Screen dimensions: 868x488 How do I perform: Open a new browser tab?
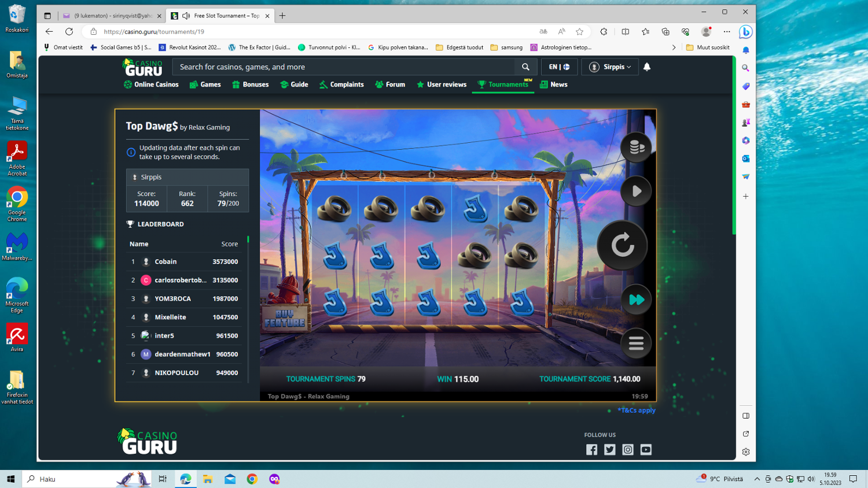pyautogui.click(x=282, y=16)
